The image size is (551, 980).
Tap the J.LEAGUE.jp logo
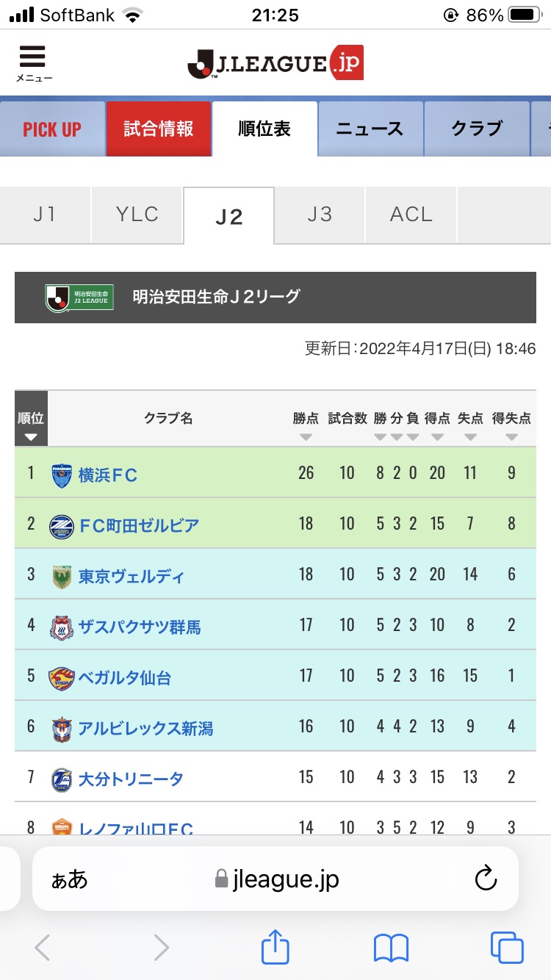275,63
